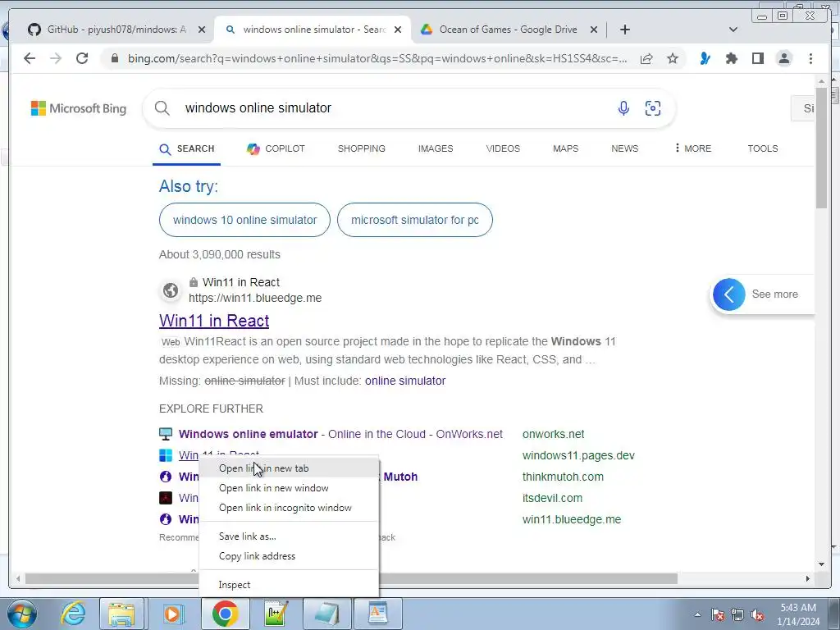Click the page's vertical scrollbar thumb
840x630 pixels.
tap(821, 149)
